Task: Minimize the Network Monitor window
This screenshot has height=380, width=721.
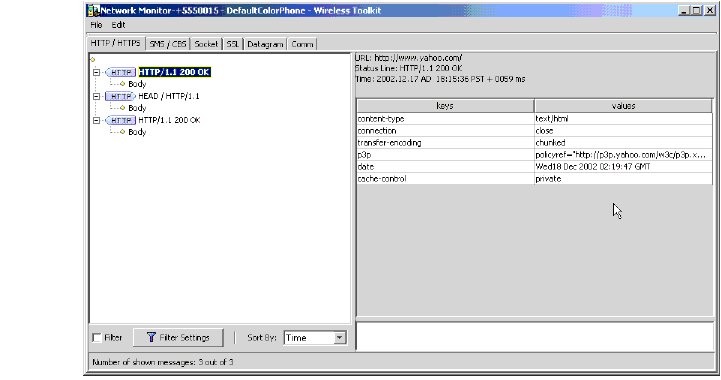Action: click(684, 11)
